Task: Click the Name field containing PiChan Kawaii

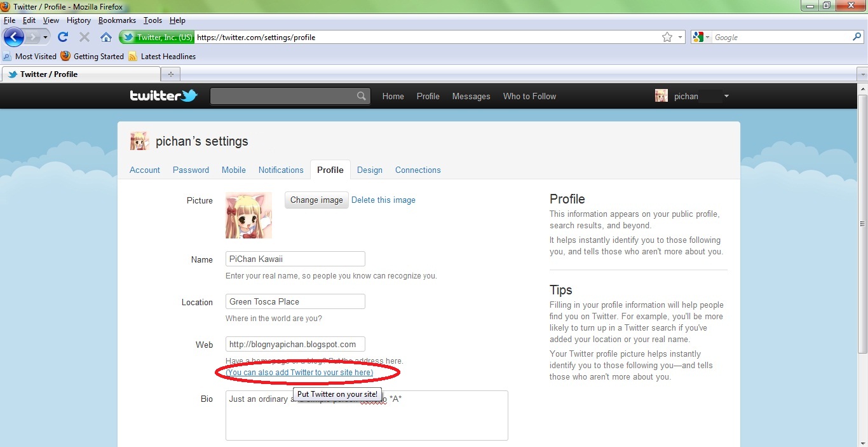Action: click(295, 259)
